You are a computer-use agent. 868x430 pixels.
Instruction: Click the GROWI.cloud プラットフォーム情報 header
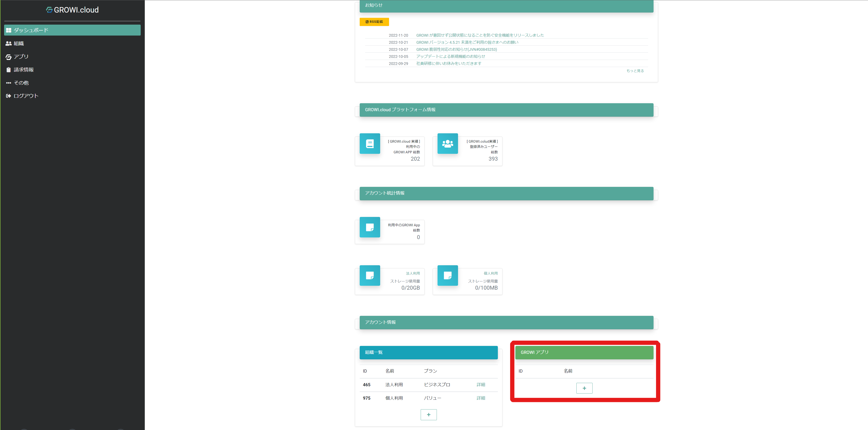pyautogui.click(x=507, y=110)
